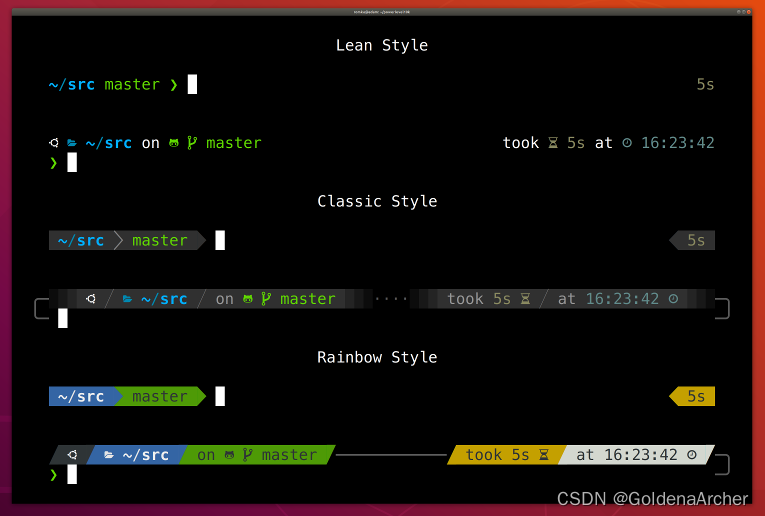The width and height of the screenshot is (765, 516).
Task: Click the green prompt arrow under the Lean two-line prompt
Action: (x=54, y=163)
